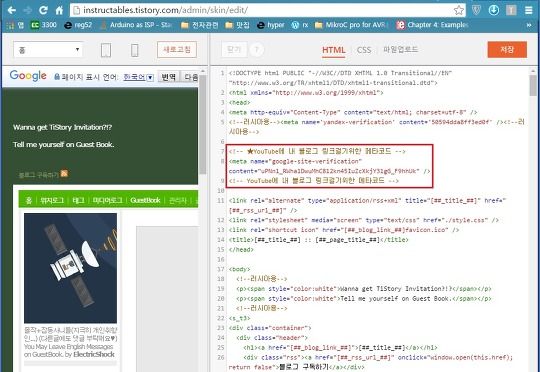Switch preview to mobile phone icon
540x372 pixels.
point(135,50)
